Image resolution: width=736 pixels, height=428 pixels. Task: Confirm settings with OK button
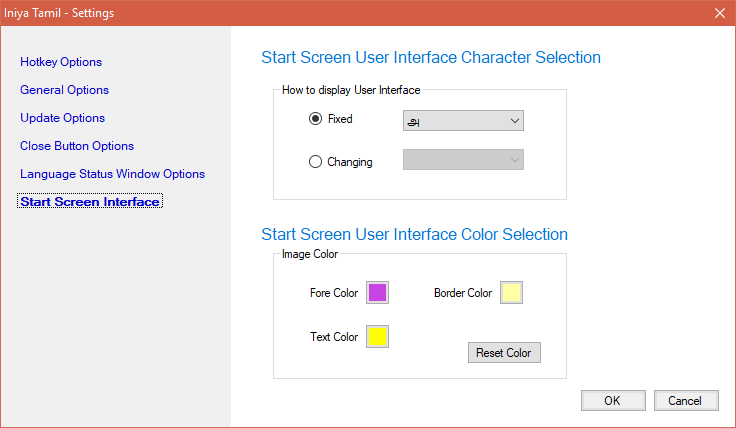coord(612,400)
